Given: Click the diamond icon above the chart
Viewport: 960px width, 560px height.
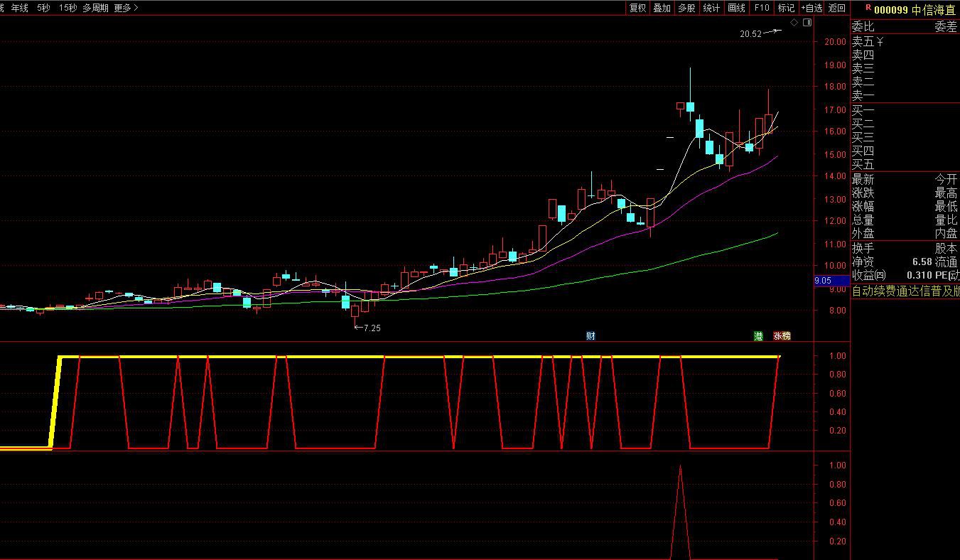Looking at the screenshot, I should (x=794, y=23).
